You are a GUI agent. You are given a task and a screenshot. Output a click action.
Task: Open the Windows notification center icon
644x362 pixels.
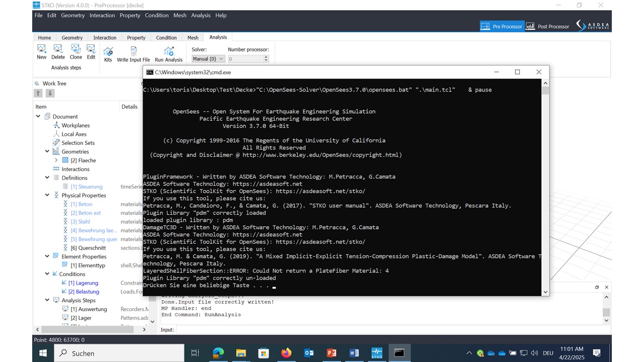(597, 353)
